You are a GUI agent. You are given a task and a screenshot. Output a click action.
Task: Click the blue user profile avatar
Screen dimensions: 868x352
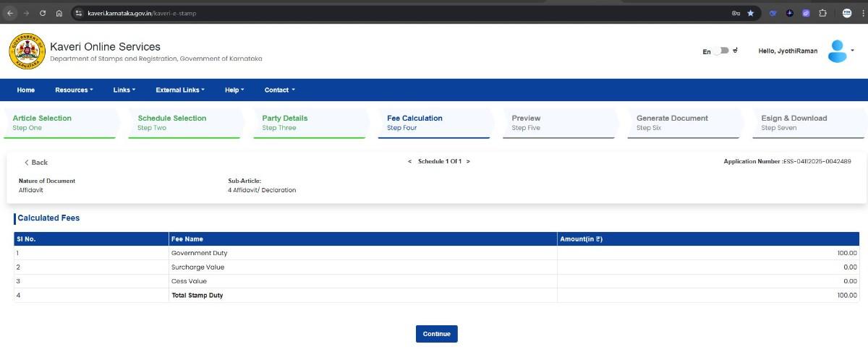click(x=837, y=51)
